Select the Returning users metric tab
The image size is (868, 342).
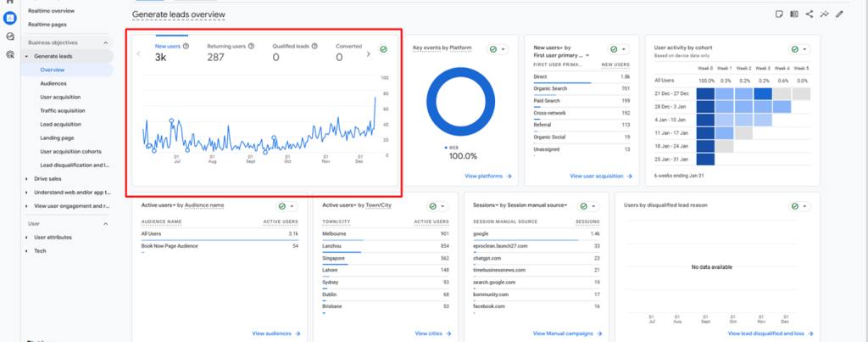226,52
